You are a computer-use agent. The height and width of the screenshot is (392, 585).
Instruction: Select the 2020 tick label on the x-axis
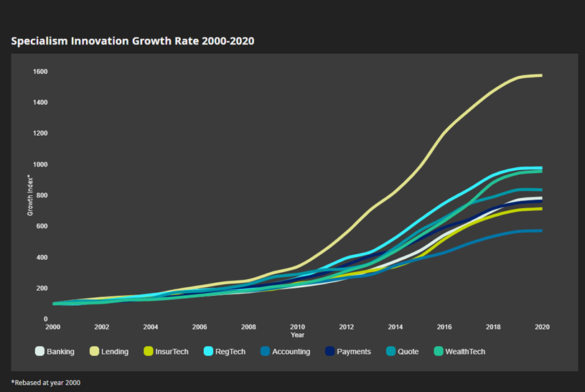(x=542, y=327)
